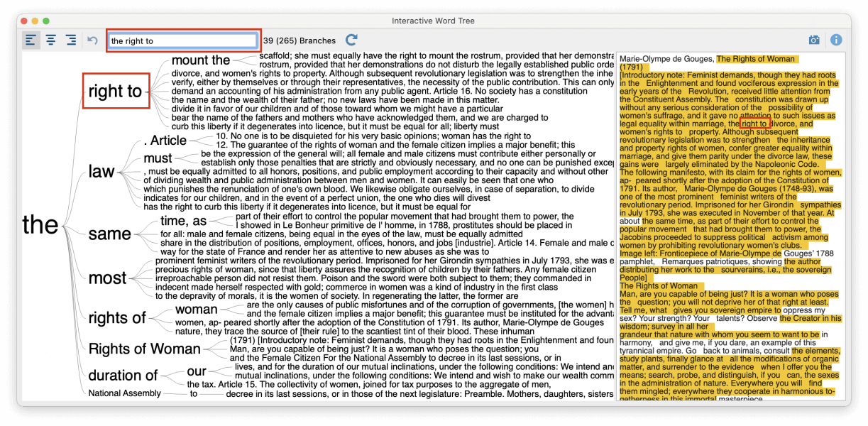
Task: Open the info icon in toolbar
Action: pos(836,40)
